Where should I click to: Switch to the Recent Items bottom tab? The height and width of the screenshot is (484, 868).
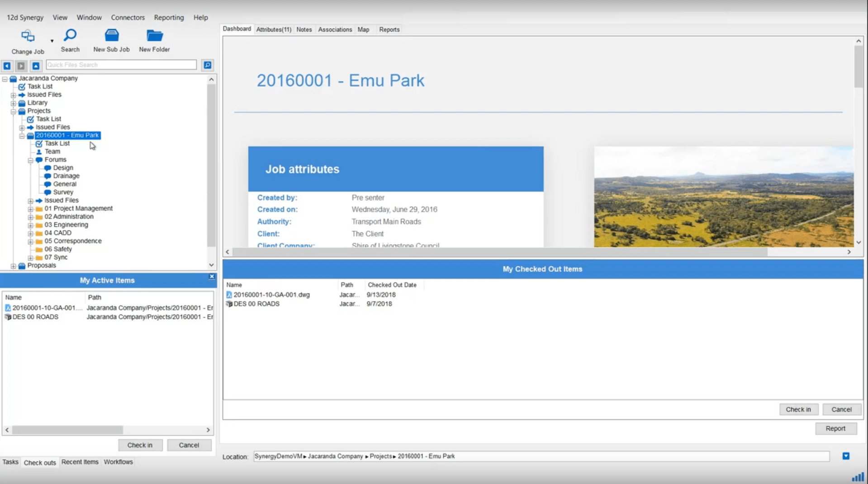[80, 462]
